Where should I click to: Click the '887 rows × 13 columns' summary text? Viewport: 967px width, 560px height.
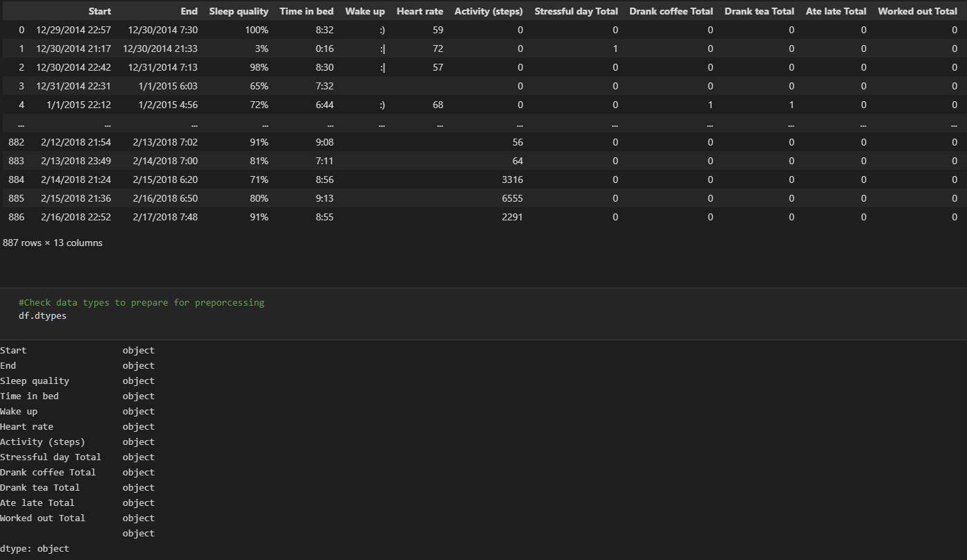53,243
